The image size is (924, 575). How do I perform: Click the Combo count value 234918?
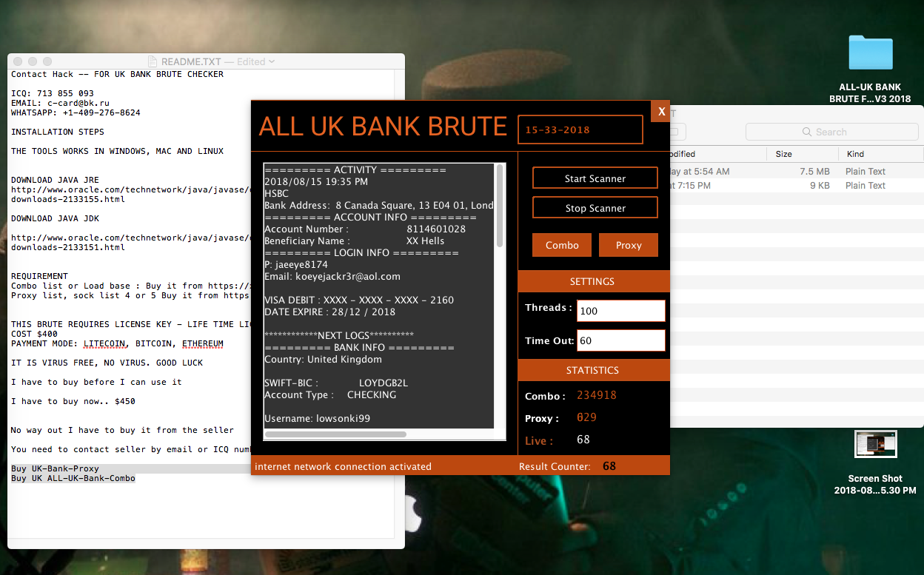coord(597,395)
